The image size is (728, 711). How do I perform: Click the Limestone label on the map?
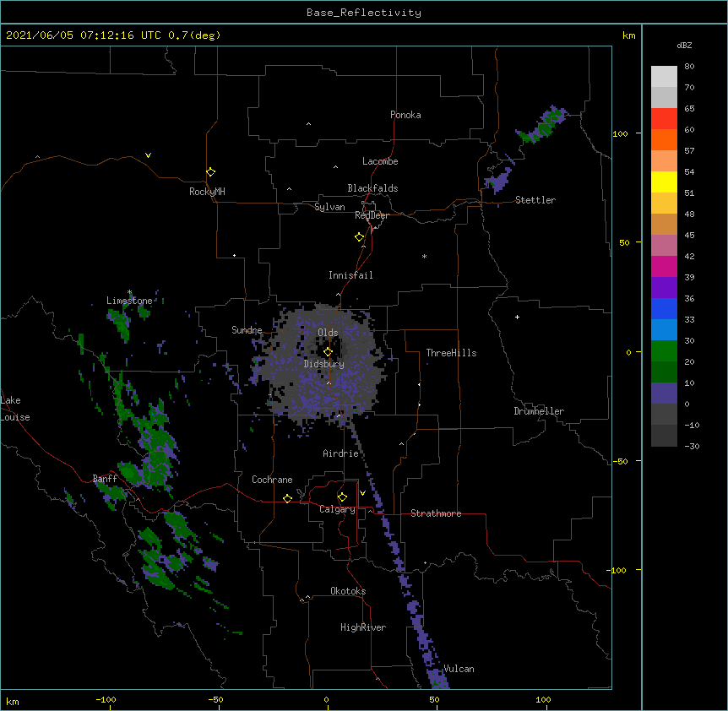pos(129,301)
